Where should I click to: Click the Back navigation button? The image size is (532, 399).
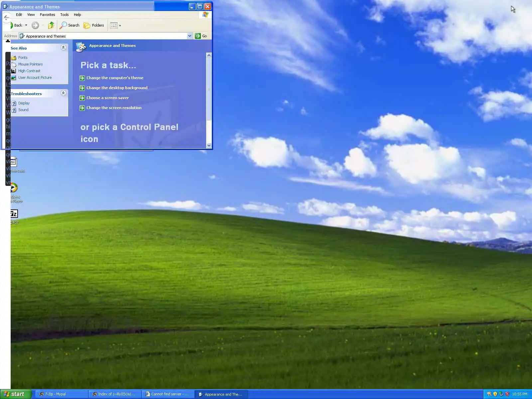pos(16,25)
